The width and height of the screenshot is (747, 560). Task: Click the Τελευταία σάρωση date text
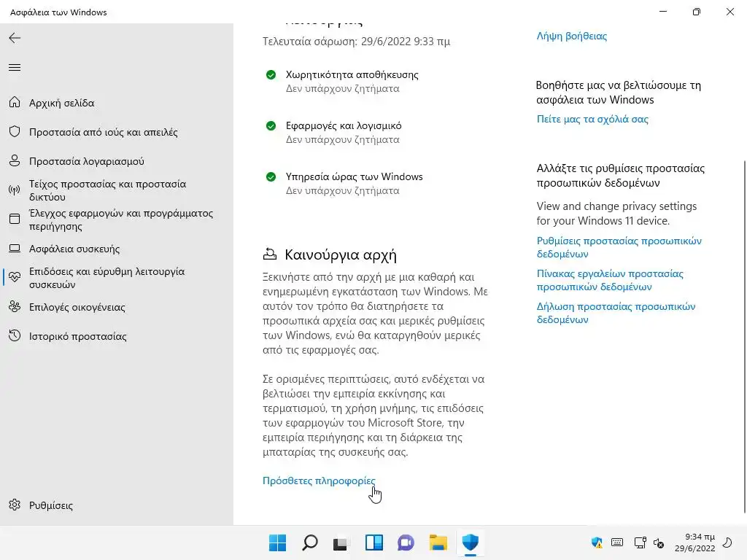[x=356, y=42]
